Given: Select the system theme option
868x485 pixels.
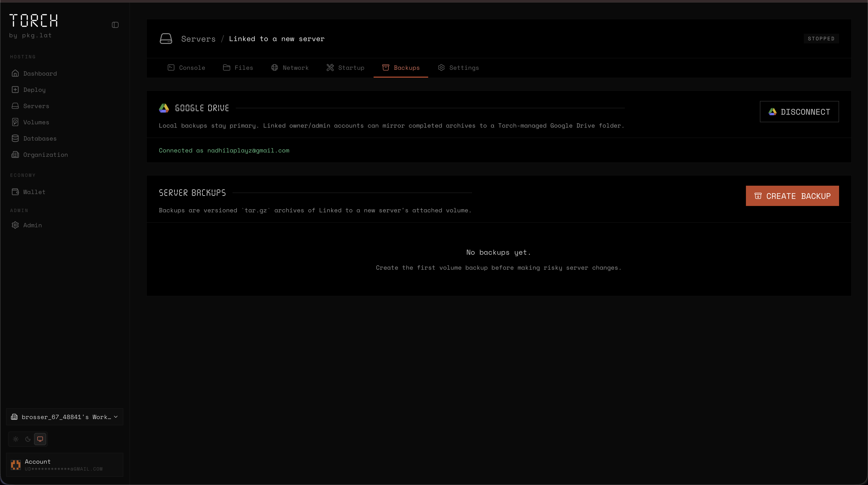Looking at the screenshot, I should click(x=40, y=439).
